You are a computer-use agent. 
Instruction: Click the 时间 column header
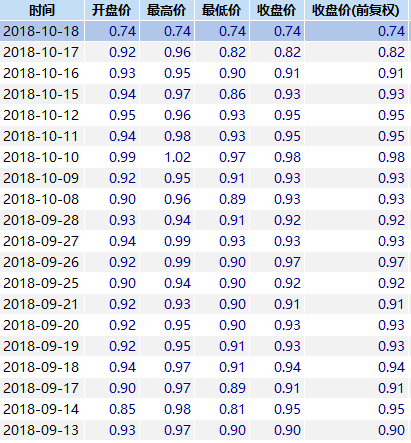(42, 10)
